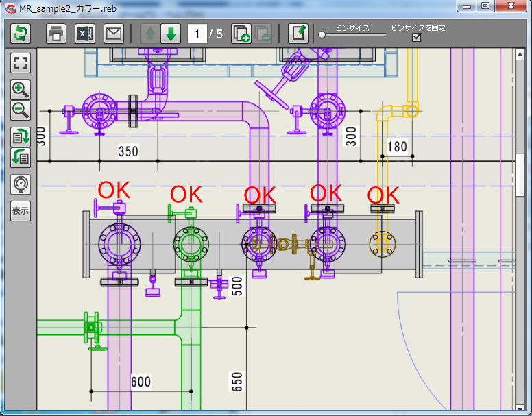Export the drawing data to Excel
This screenshot has width=532, height=416.
point(84,33)
